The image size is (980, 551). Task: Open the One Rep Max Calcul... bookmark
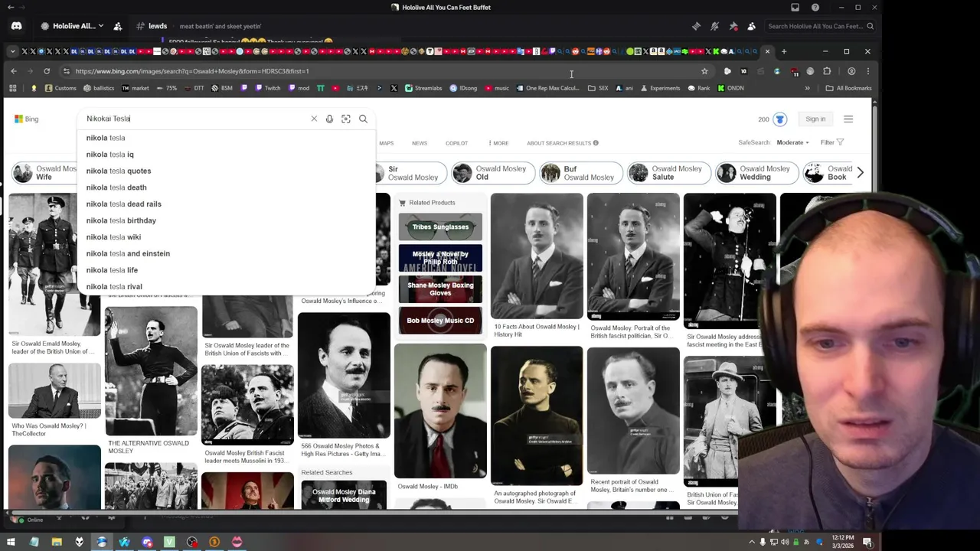pos(547,88)
